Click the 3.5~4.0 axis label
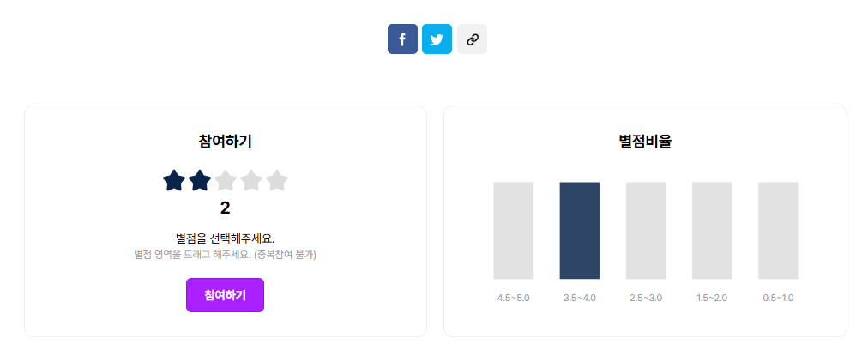Viewport: 868px width, 356px height. 580,298
